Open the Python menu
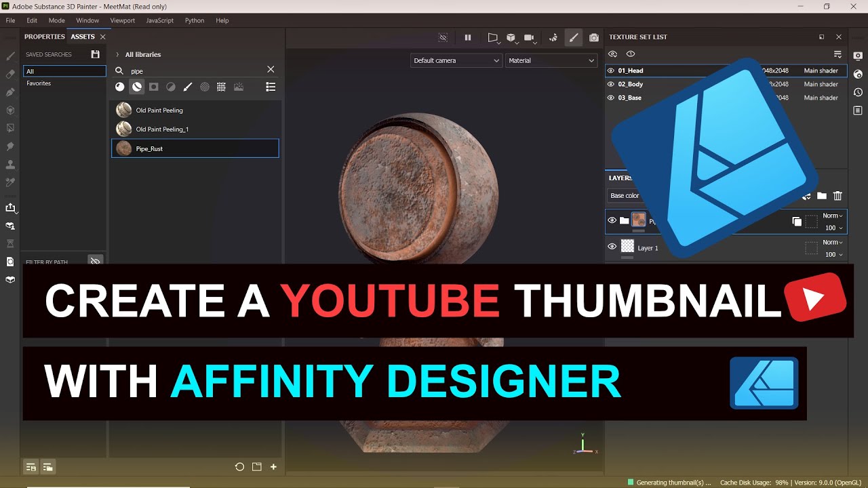The image size is (868, 488). pyautogui.click(x=195, y=20)
